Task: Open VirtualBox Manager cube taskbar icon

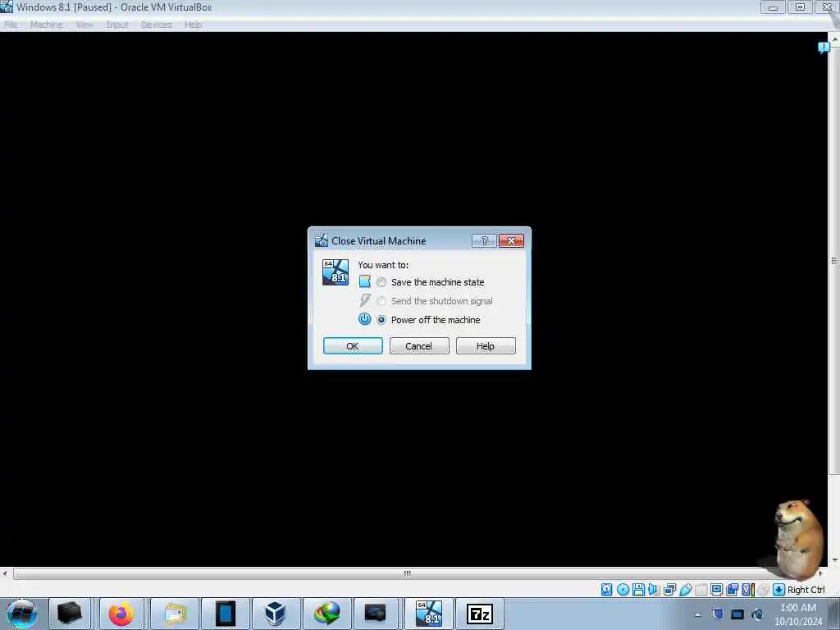Action: (276, 614)
